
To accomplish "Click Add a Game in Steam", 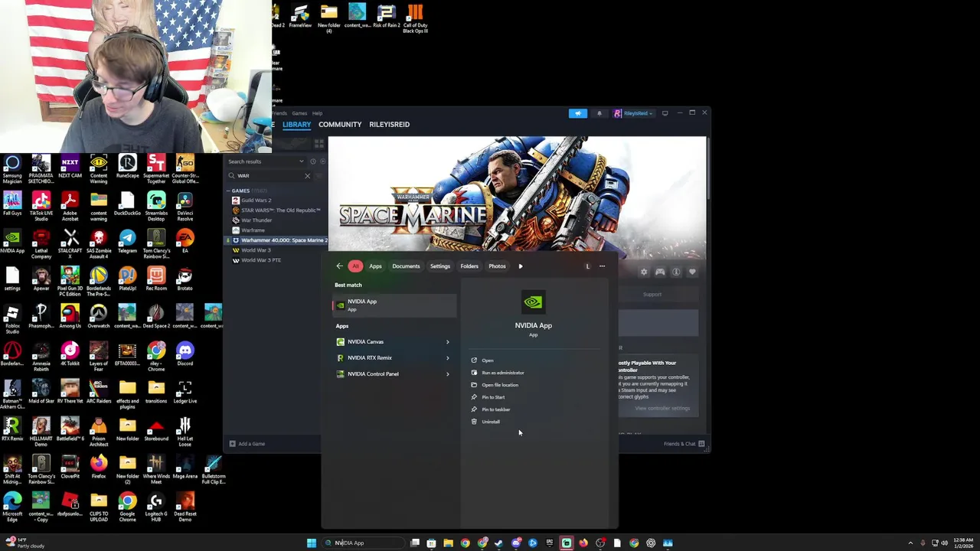I will pyautogui.click(x=247, y=444).
